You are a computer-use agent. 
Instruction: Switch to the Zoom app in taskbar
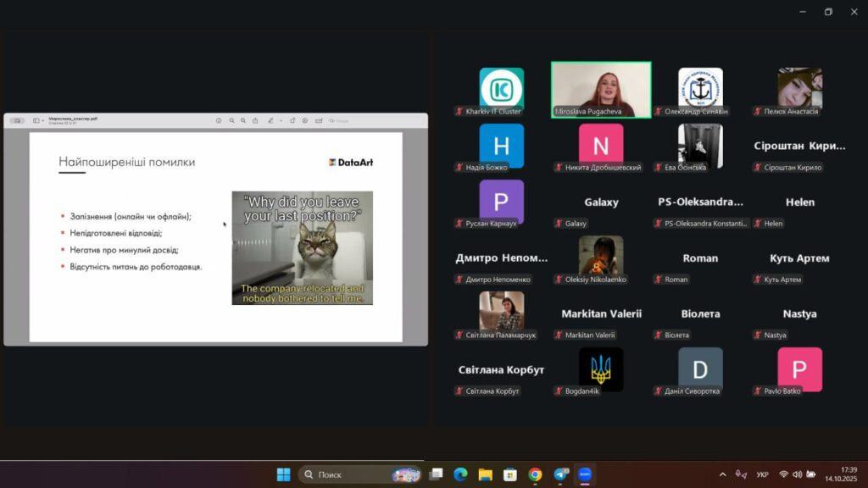(584, 474)
